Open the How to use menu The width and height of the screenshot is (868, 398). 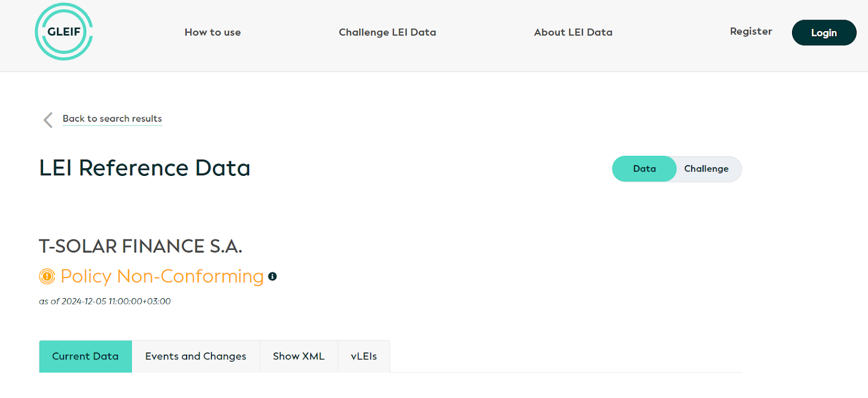[213, 33]
